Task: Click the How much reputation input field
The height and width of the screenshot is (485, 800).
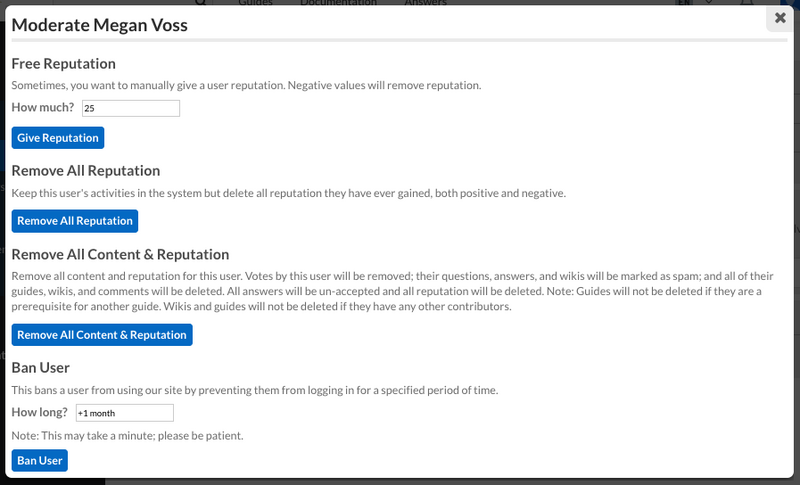Action: tap(130, 108)
